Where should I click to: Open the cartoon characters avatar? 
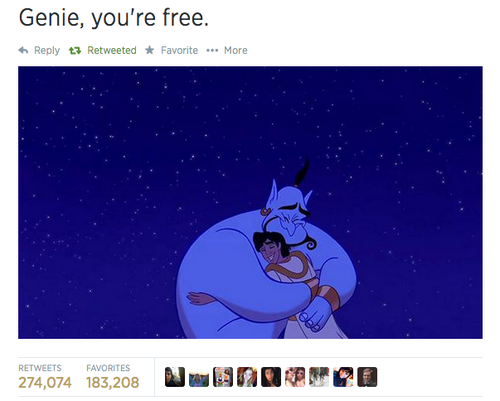[223, 377]
